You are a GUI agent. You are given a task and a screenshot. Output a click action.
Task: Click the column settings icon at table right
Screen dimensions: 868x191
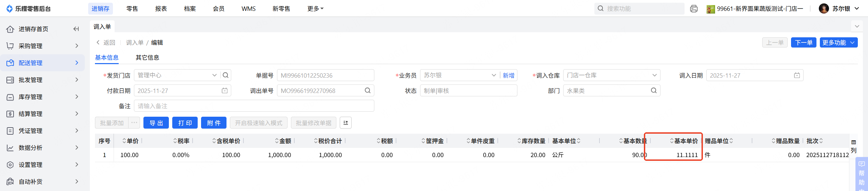click(x=853, y=142)
